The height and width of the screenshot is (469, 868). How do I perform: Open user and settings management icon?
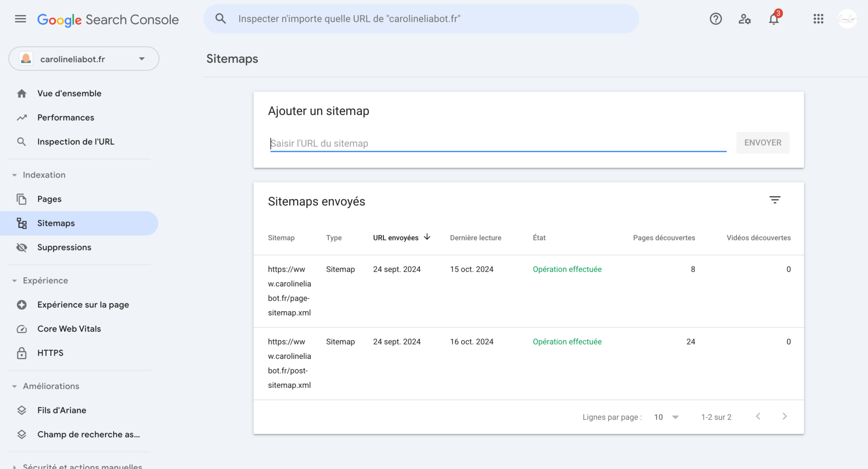click(x=745, y=19)
